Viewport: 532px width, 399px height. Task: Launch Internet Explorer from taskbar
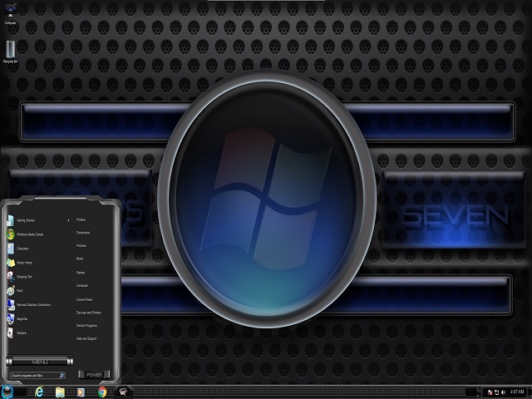point(39,392)
